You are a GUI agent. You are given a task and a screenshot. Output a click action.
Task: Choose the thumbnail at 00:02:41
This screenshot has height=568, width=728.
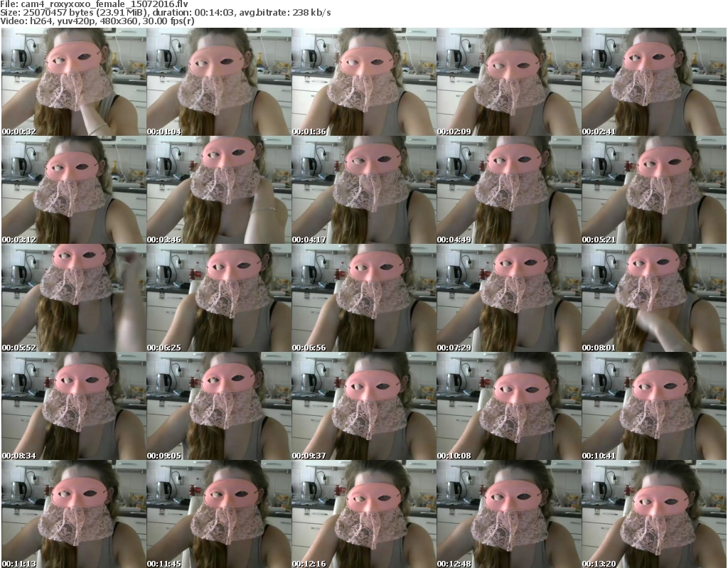click(x=654, y=82)
